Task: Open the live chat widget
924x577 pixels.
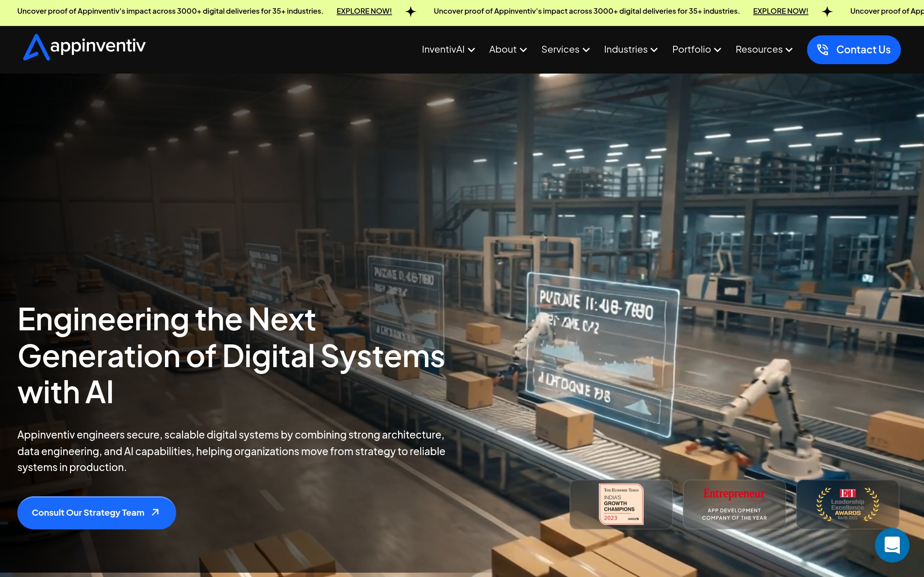Action: pyautogui.click(x=892, y=545)
